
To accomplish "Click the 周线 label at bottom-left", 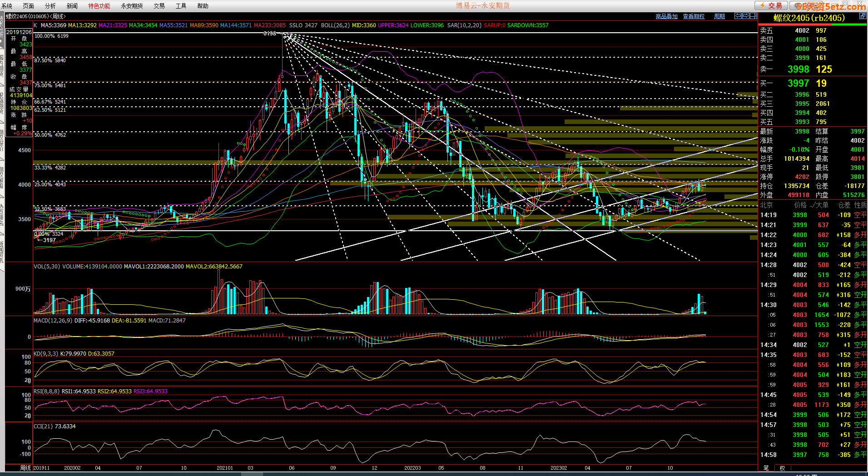I will click(25, 468).
